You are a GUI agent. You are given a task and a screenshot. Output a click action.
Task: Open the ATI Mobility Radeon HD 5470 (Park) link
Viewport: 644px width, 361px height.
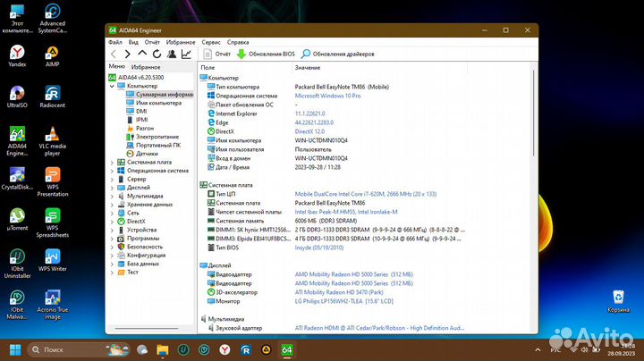pyautogui.click(x=339, y=292)
